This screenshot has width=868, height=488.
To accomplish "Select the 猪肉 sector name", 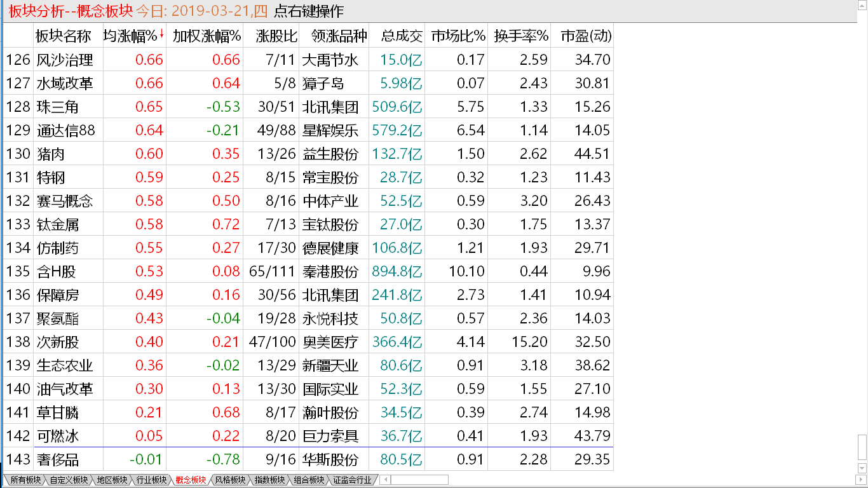I will tap(50, 154).
